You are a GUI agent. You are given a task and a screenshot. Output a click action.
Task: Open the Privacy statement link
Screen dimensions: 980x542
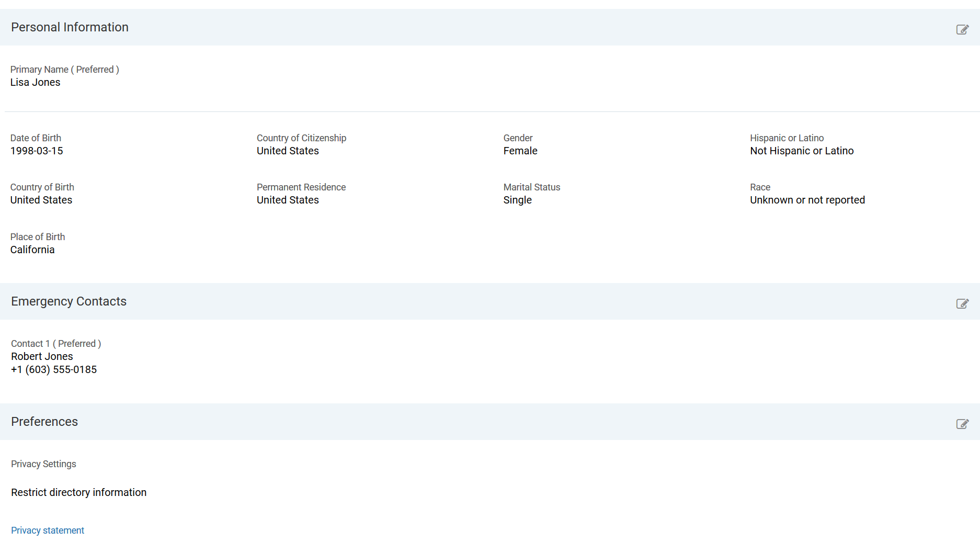tap(48, 530)
